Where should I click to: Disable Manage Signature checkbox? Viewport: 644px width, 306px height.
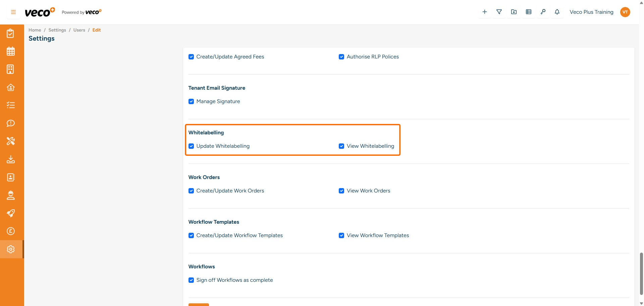[191, 101]
